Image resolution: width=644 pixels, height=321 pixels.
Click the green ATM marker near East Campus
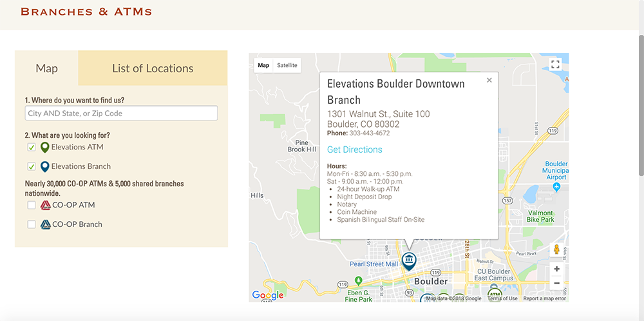[x=495, y=295]
